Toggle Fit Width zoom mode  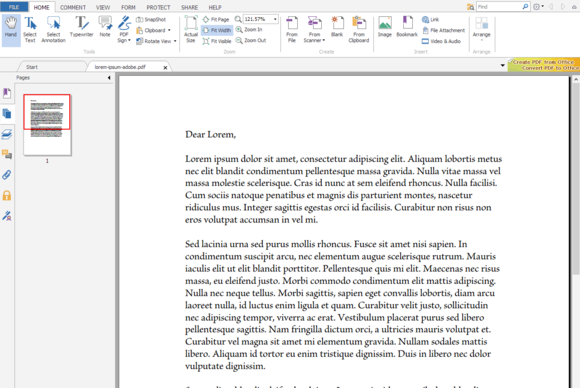coord(217,30)
